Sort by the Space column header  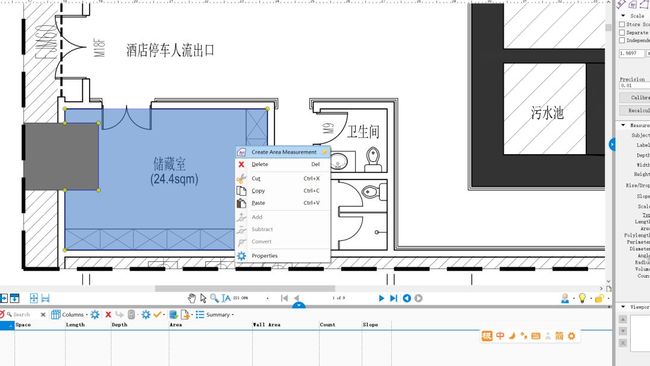[40, 325]
